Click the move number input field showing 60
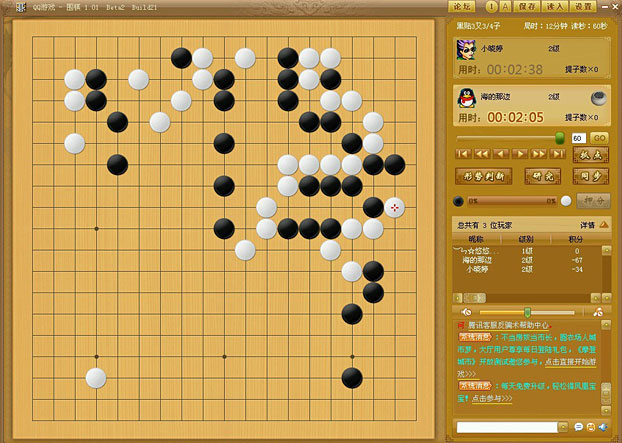The image size is (622, 443). (x=579, y=138)
